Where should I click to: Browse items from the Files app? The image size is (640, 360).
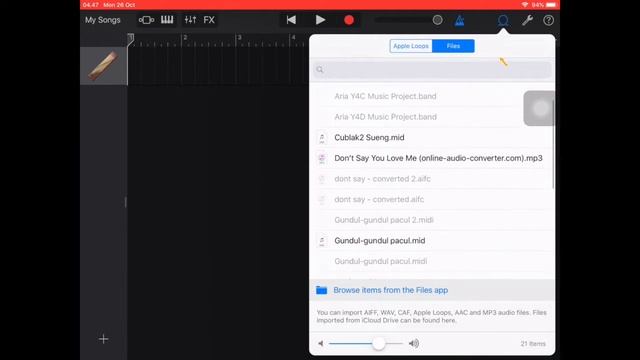[x=391, y=290]
